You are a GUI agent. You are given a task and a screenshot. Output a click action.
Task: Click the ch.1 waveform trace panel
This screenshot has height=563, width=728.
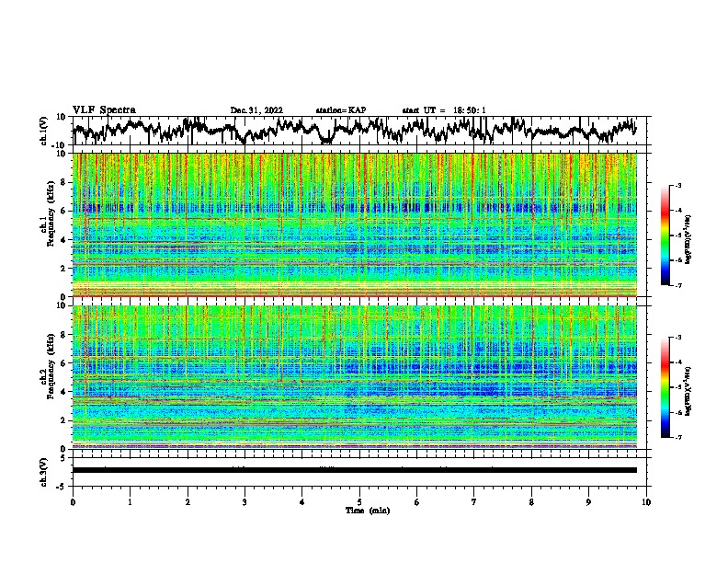(361, 131)
